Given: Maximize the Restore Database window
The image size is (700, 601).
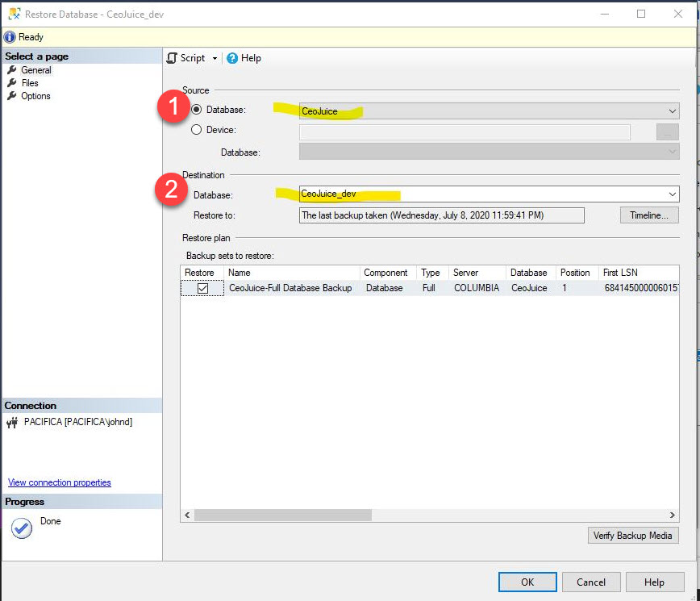Looking at the screenshot, I should click(x=641, y=14).
